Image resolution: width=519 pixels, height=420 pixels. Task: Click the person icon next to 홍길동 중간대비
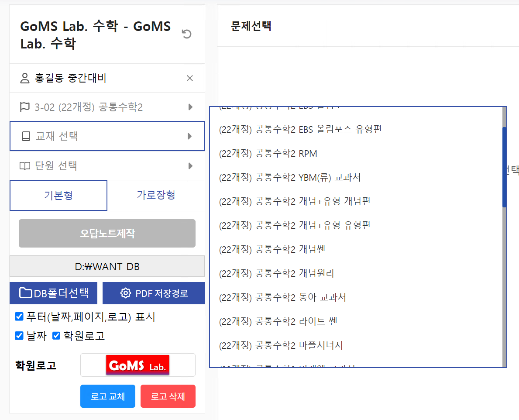tap(25, 78)
